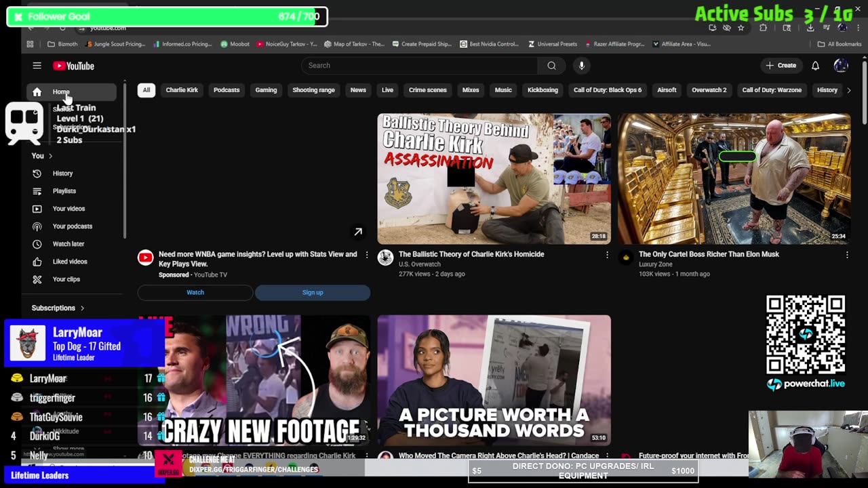Show more category chips with the right arrow
Viewport: 868px width, 488px height.
848,90
